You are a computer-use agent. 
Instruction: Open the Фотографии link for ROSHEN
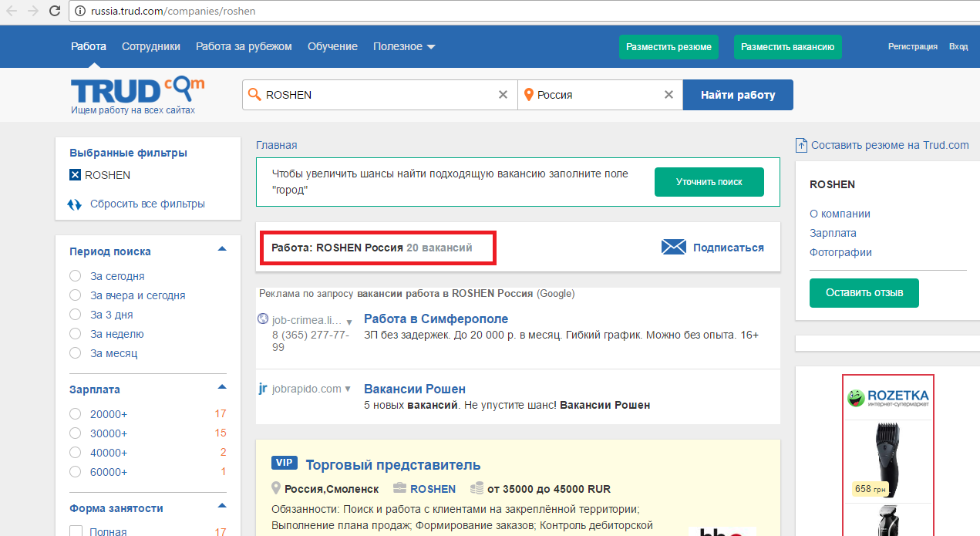[840, 252]
